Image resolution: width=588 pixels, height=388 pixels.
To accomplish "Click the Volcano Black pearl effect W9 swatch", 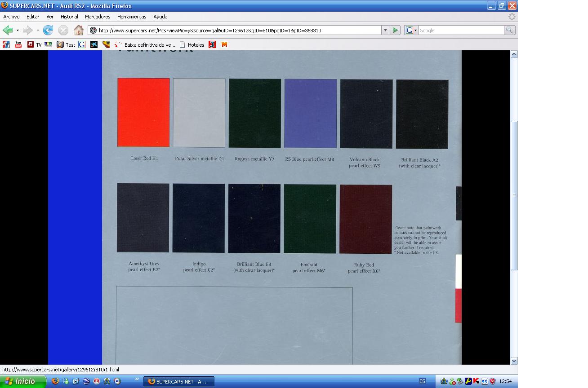I will pos(366,114).
